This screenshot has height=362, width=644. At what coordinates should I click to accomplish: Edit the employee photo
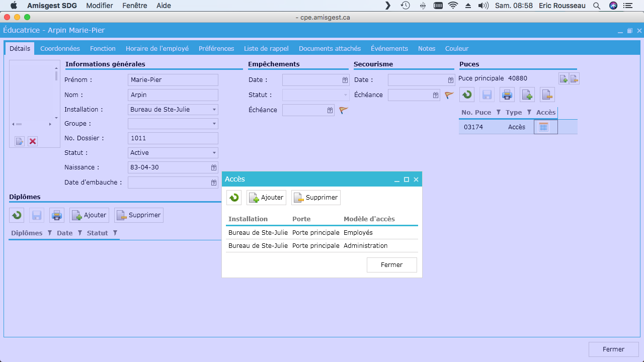[x=19, y=141]
